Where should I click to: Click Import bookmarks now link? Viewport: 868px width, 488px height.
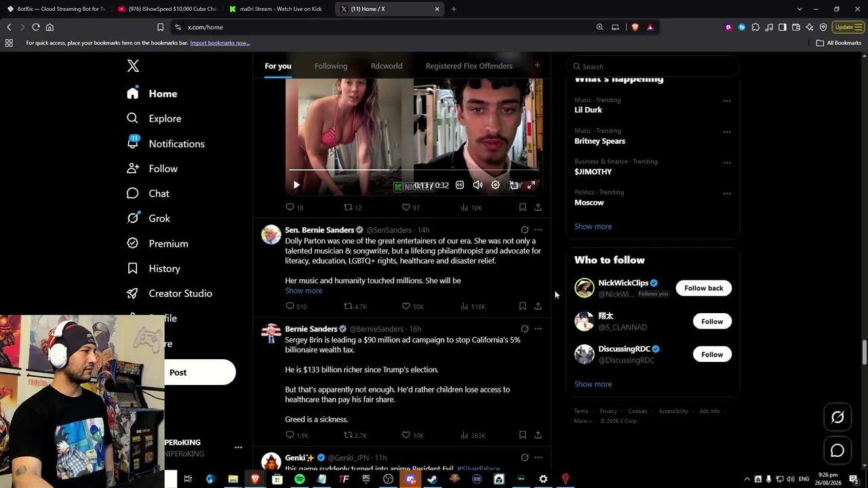220,43
